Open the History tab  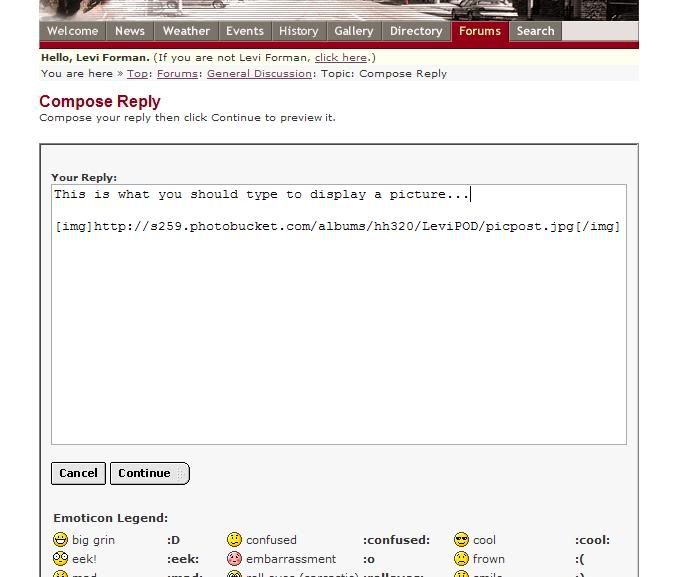(299, 31)
